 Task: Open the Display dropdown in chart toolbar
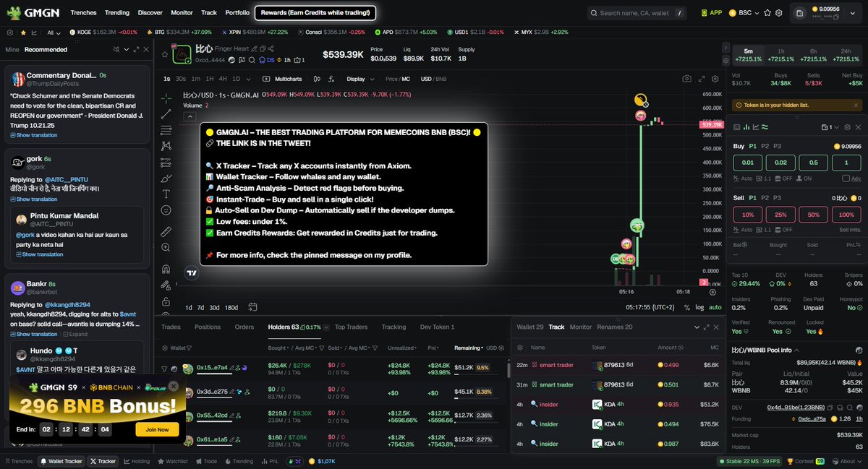click(360, 79)
